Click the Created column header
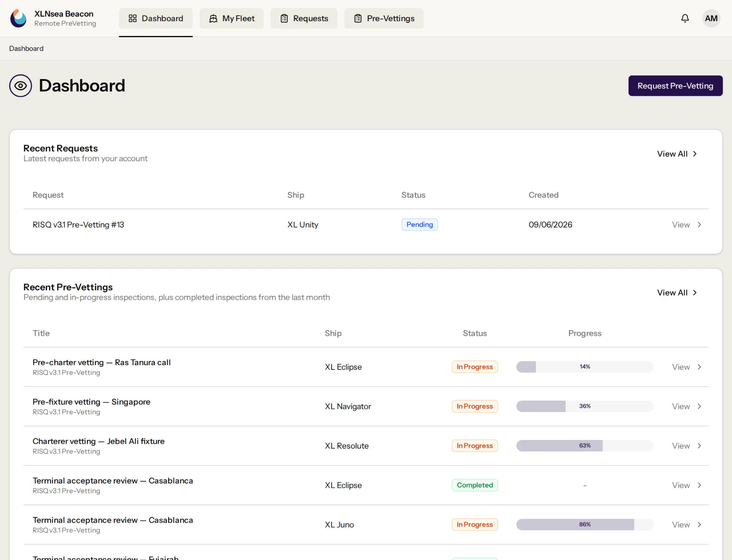Viewport: 732px width, 560px height. (544, 195)
